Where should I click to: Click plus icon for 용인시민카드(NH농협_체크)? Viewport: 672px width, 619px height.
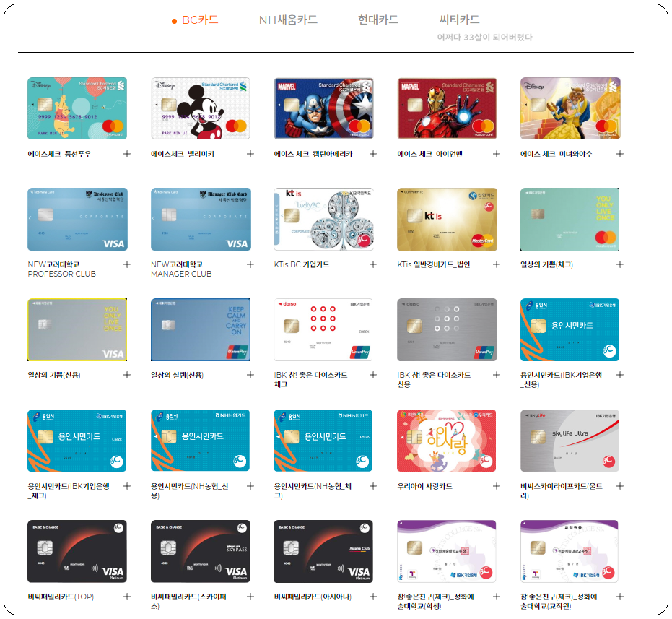tap(373, 486)
